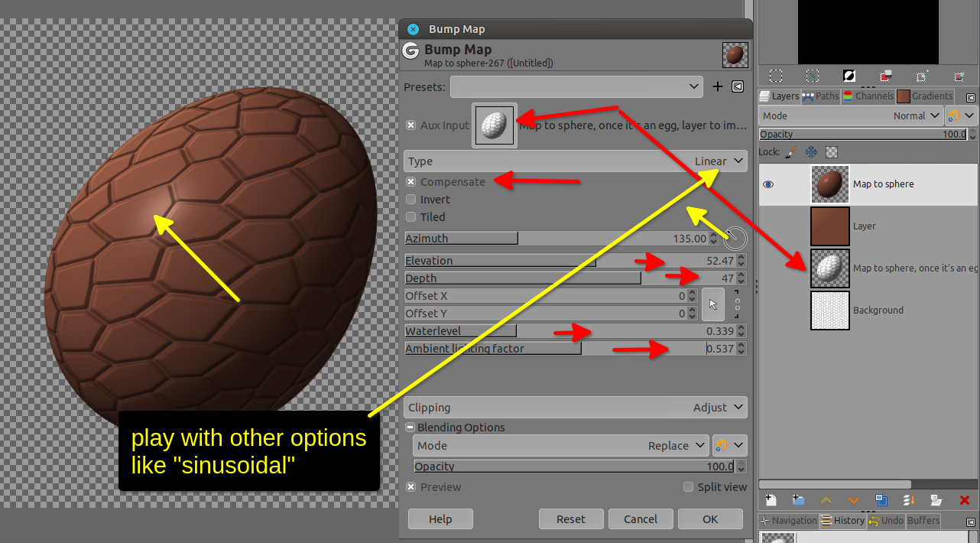Save current settings as preset with plus icon
Viewport: 980px width, 543px height.
(718, 86)
